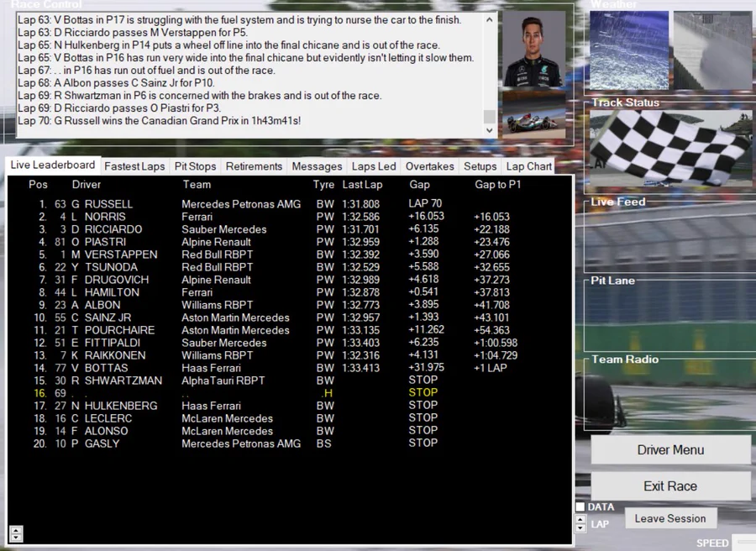Click the Team column header
Viewport: 756px width, 551px height.
(x=197, y=184)
